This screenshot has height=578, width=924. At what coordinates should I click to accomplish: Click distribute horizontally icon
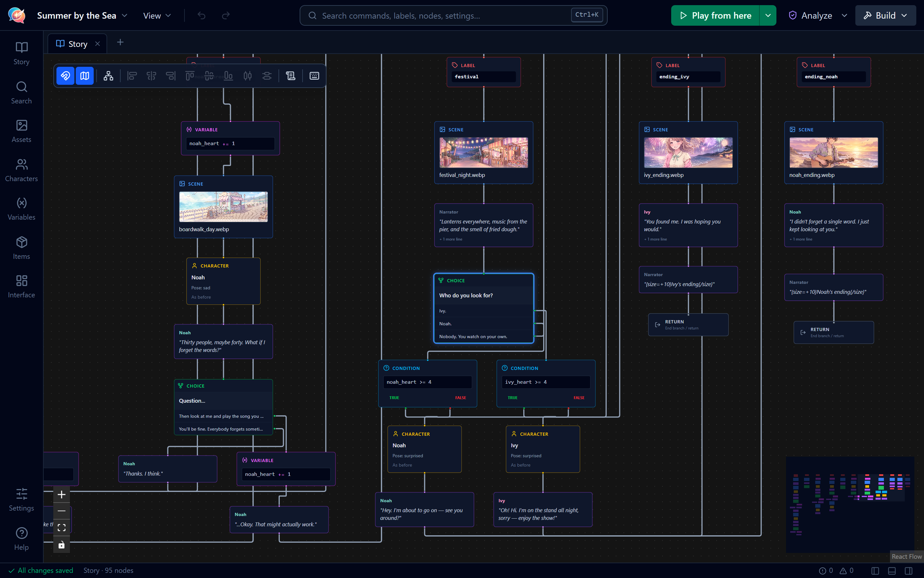[247, 76]
